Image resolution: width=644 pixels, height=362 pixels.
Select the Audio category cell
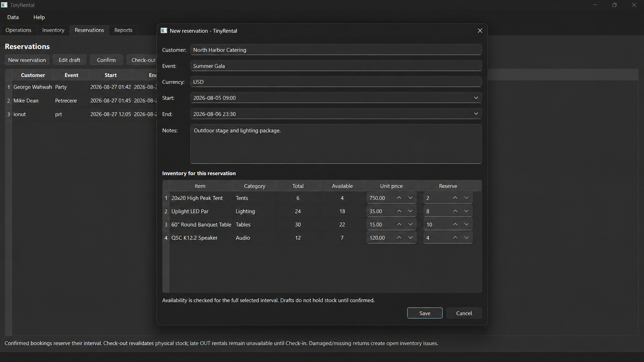[x=255, y=238]
